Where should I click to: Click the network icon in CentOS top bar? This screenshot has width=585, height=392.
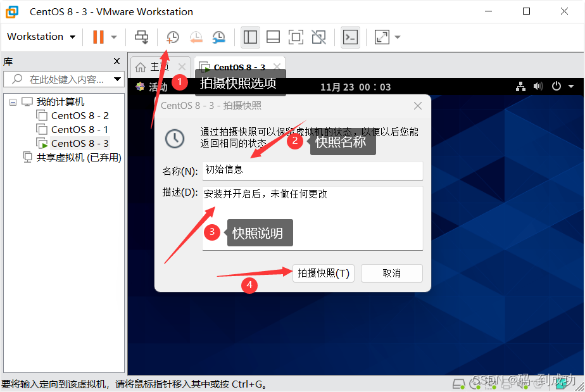(520, 87)
